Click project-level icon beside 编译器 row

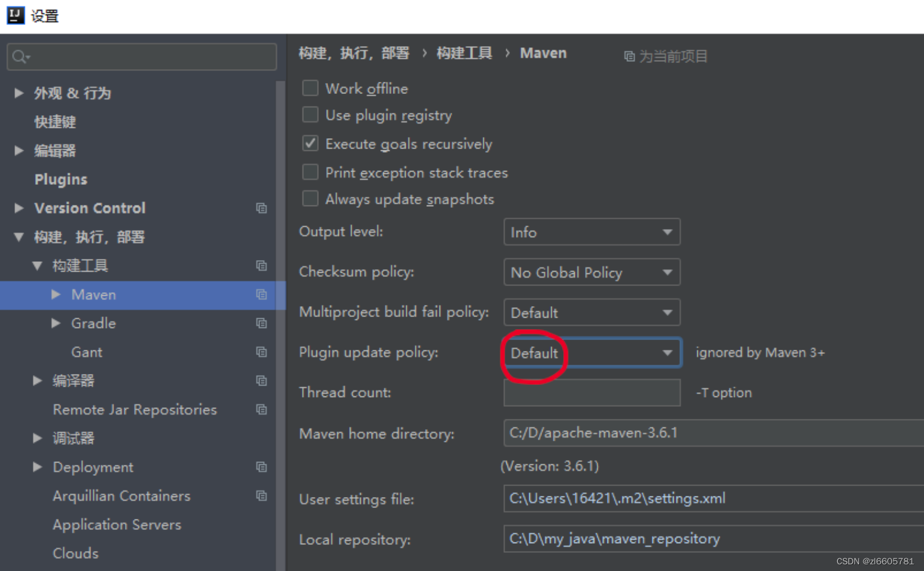261,381
